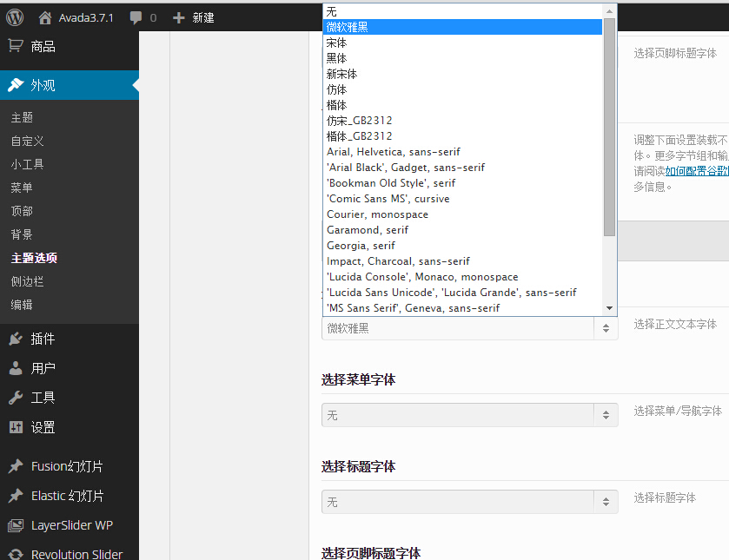Open the 工具 wrench icon menu
The height and width of the screenshot is (560, 729).
(x=16, y=398)
